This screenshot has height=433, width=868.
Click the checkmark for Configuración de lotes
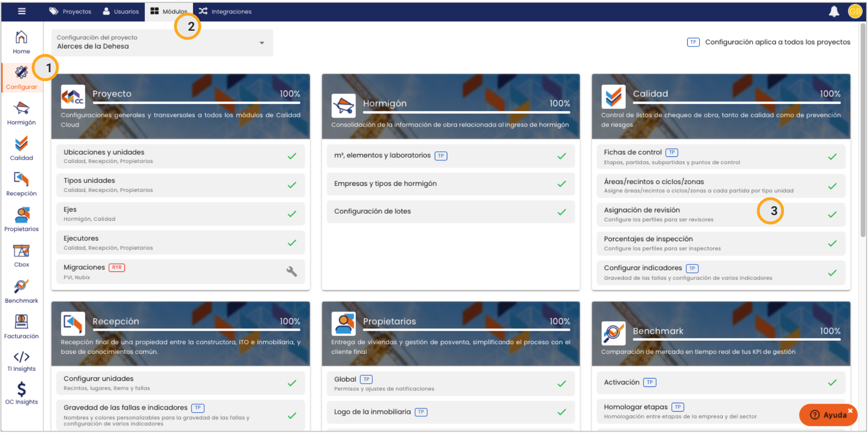[561, 212]
